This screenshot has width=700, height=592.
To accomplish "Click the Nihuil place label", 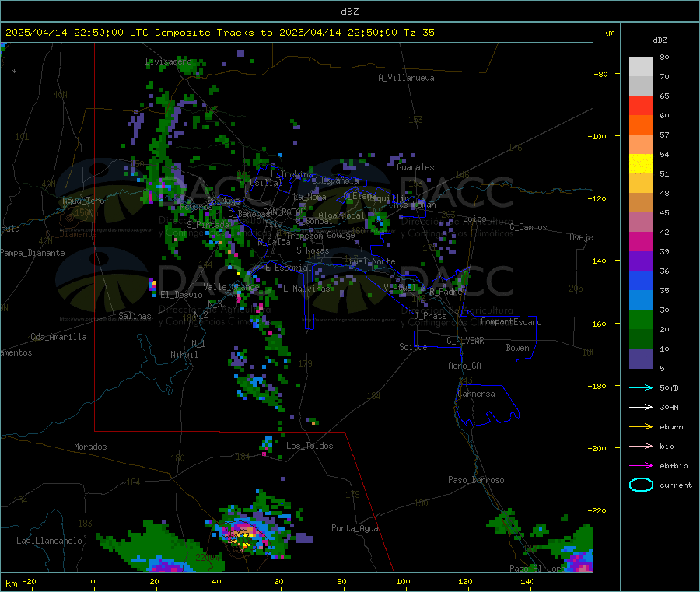I will click(x=184, y=355).
